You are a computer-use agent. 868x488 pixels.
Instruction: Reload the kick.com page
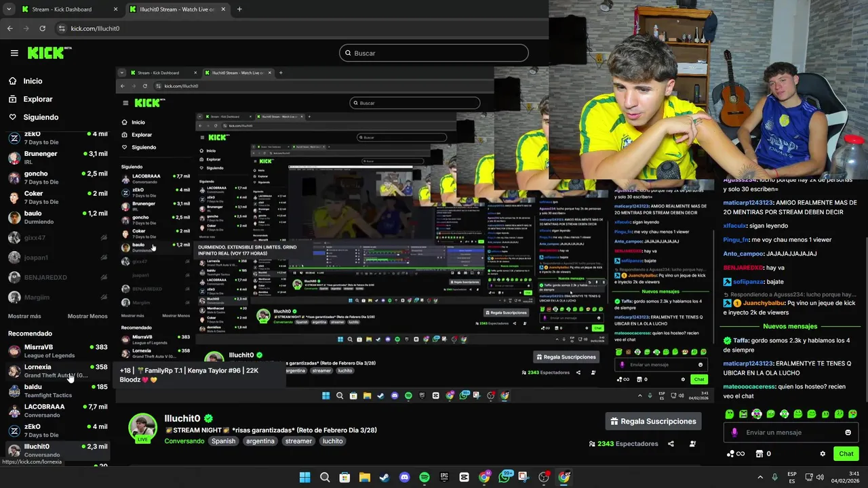click(x=42, y=28)
